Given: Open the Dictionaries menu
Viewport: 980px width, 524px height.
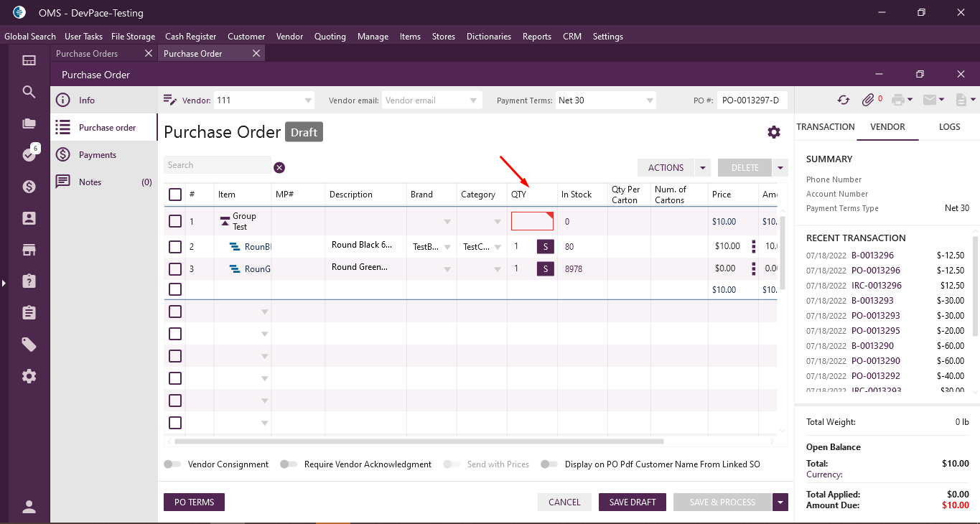Looking at the screenshot, I should click(x=489, y=37).
